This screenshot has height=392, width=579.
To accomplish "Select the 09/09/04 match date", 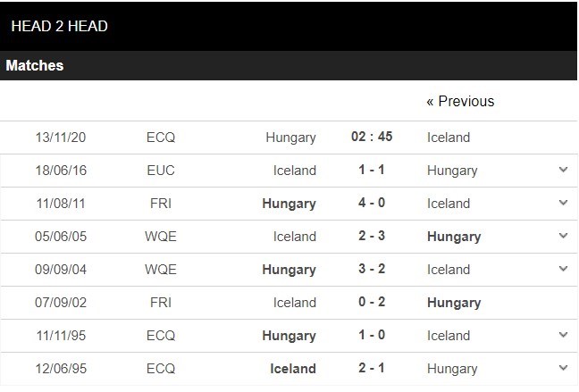I will click(61, 270).
